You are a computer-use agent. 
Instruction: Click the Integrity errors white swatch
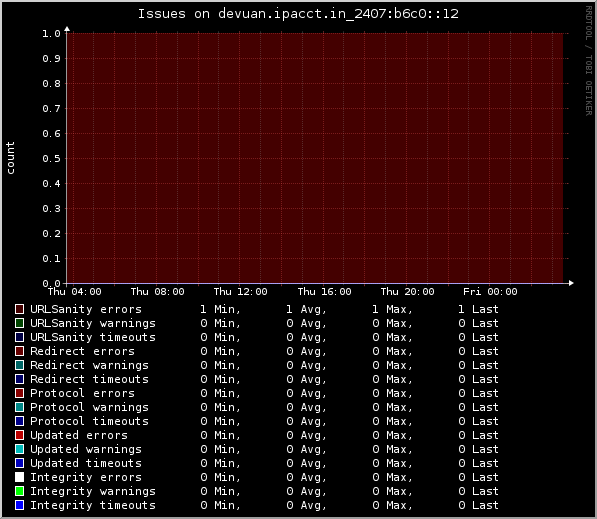coord(19,477)
